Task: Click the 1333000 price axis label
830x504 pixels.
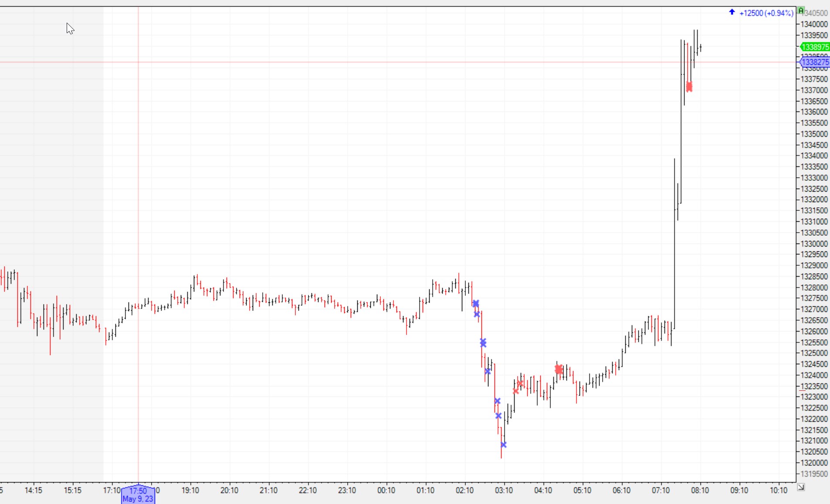Action: tap(814, 178)
